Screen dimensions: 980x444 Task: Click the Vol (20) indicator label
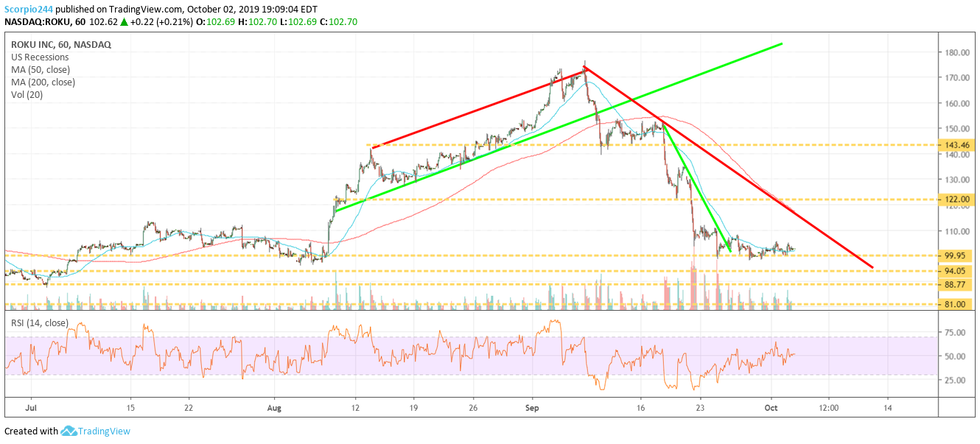tap(27, 95)
